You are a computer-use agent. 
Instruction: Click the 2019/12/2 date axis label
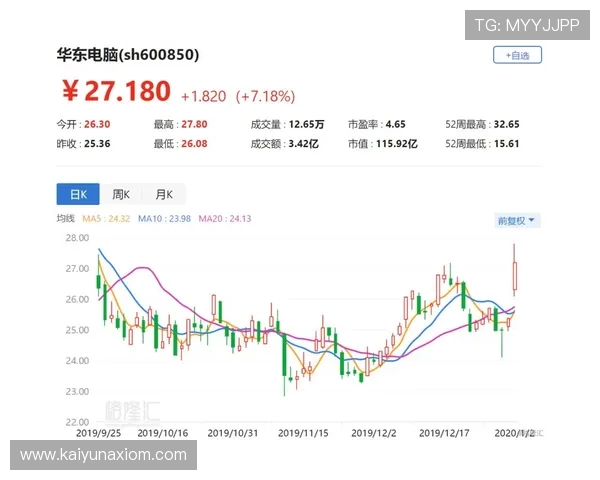point(374,433)
